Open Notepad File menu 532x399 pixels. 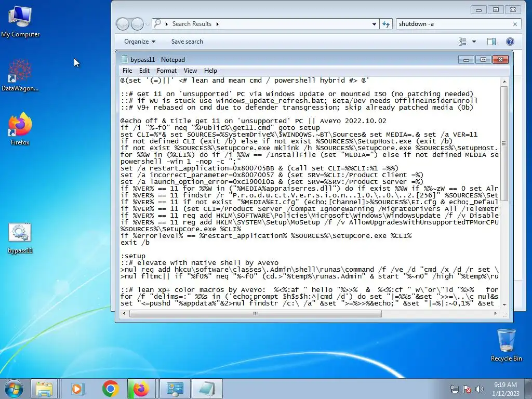click(x=127, y=71)
